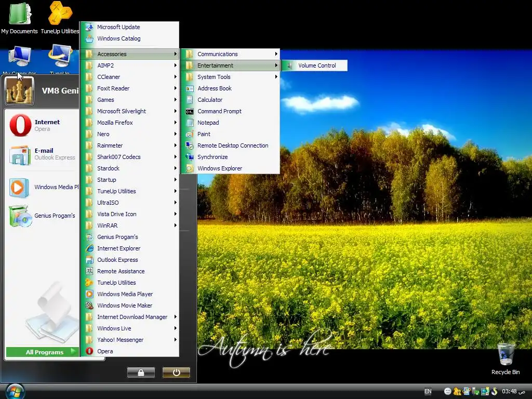
Task: Expand the Foxit Reader submenu arrow
Action: point(176,88)
